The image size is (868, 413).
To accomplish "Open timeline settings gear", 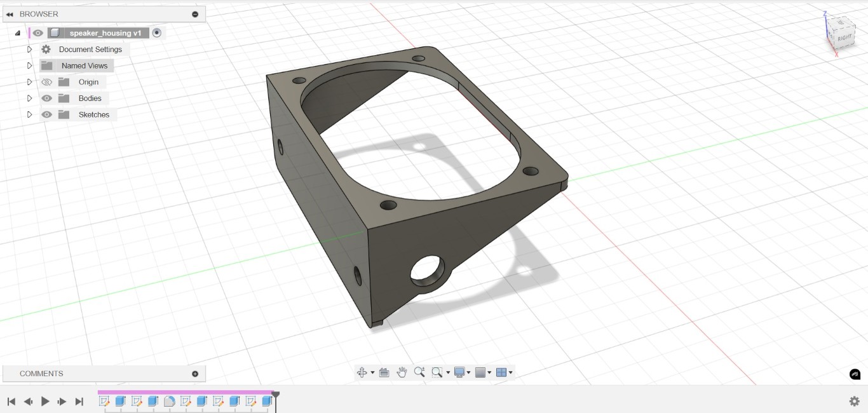I will [855, 401].
